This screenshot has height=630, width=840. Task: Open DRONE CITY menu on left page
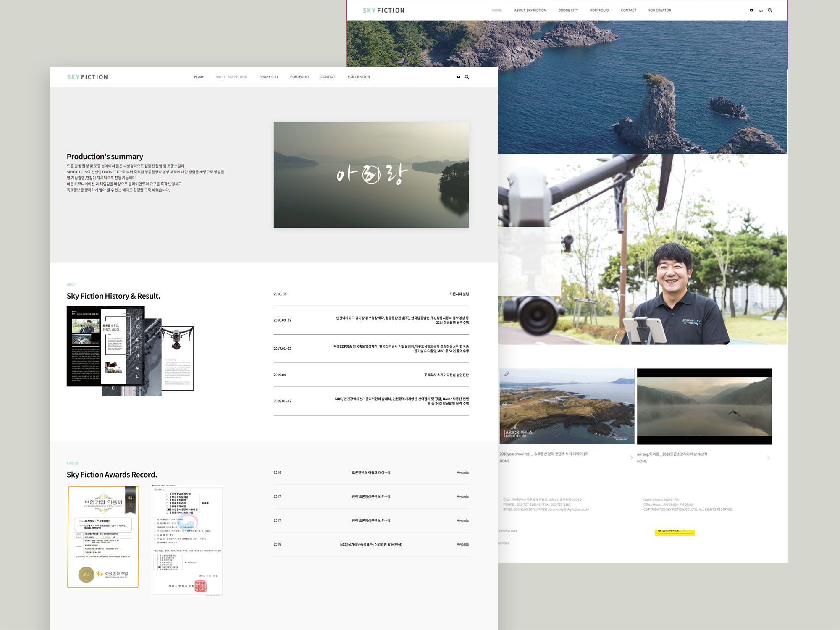point(268,77)
